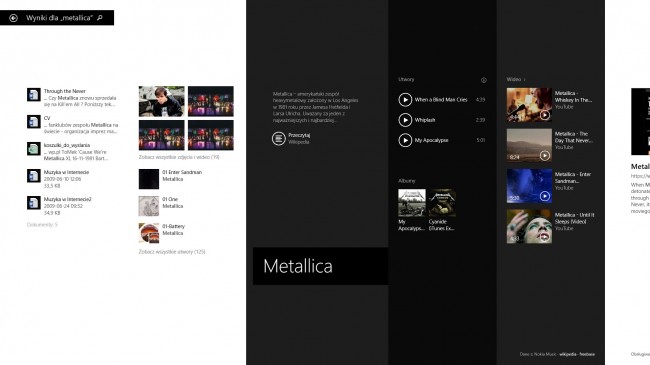This screenshot has width=650, height=365.
Task: Open 'Muzyka w Internecie2' document icon
Action: [x=34, y=203]
